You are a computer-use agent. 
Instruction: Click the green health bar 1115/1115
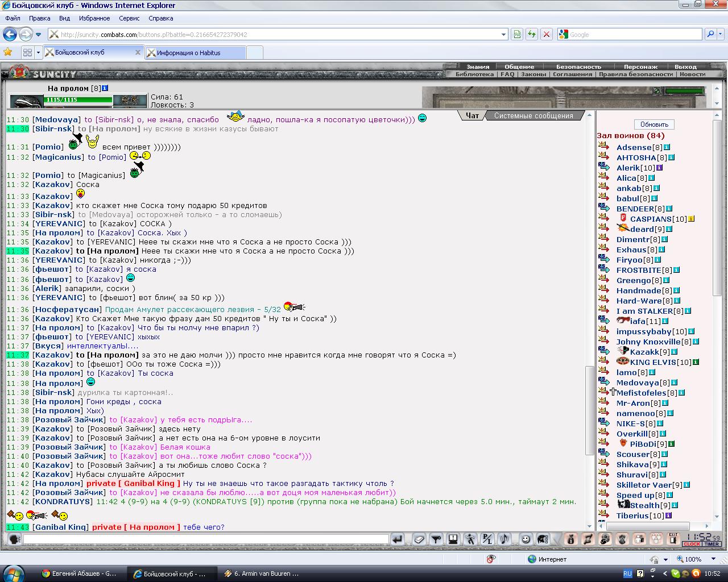[x=78, y=99]
